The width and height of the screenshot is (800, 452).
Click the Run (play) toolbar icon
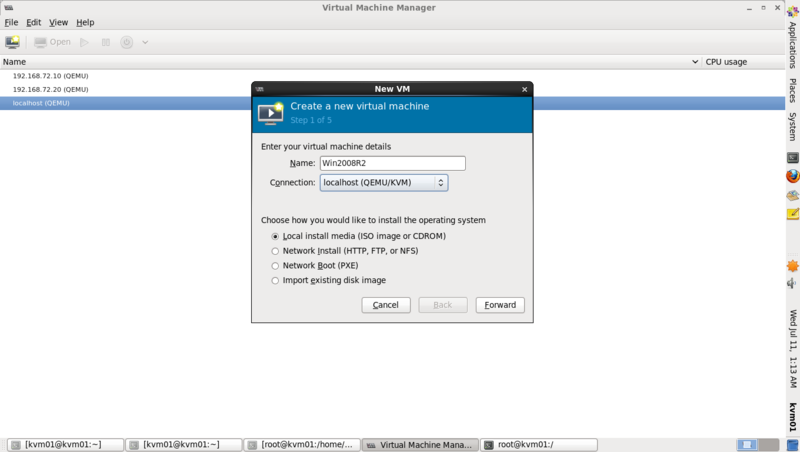[85, 42]
